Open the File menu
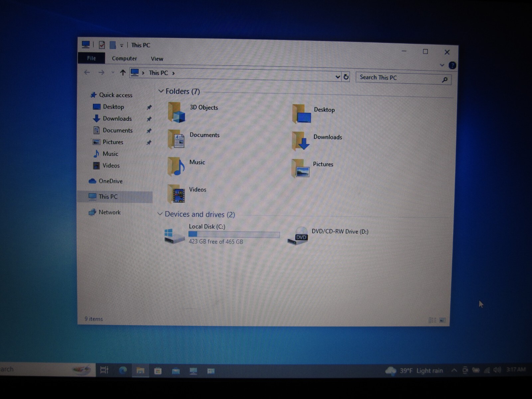532x399 pixels. pyautogui.click(x=91, y=58)
